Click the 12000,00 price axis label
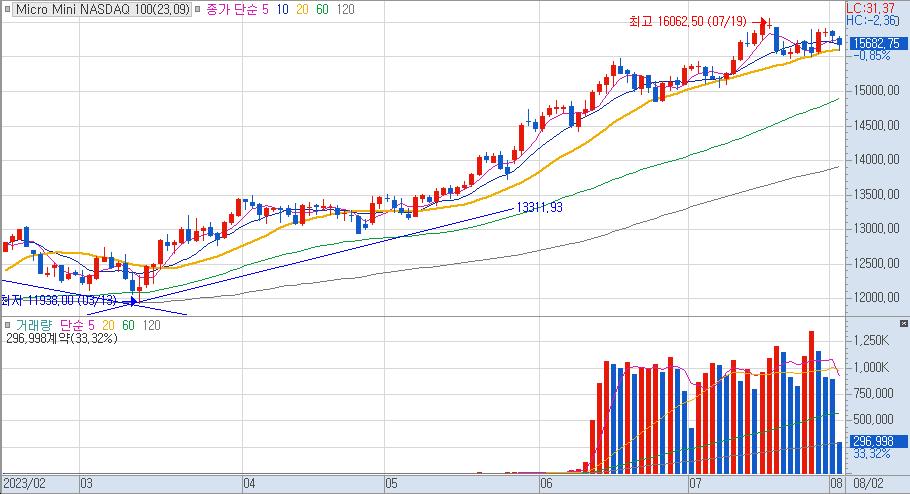 [x=876, y=298]
